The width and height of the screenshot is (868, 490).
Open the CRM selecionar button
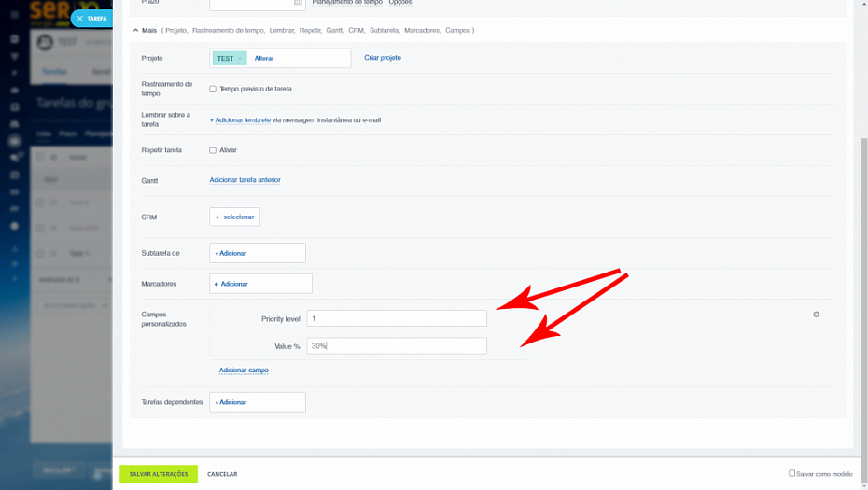(x=234, y=217)
